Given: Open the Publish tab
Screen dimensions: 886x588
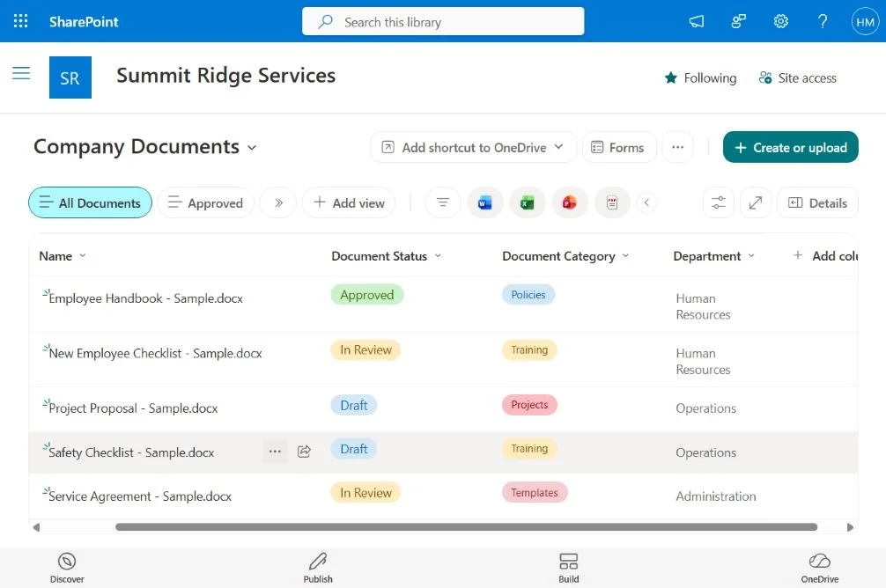Looking at the screenshot, I should pyautogui.click(x=318, y=568).
